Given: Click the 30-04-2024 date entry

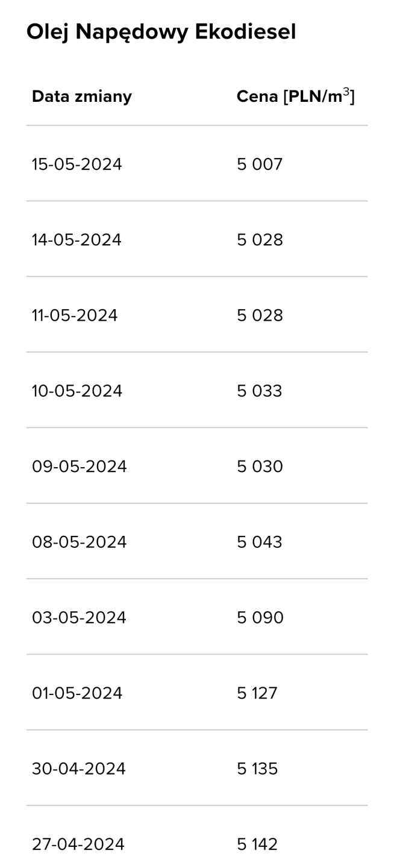Looking at the screenshot, I should tap(79, 769).
